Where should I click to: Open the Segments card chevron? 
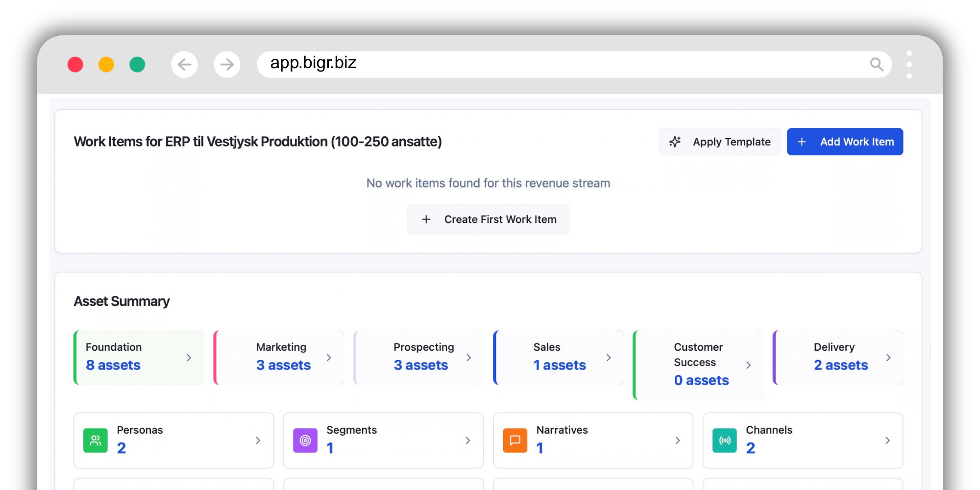[x=468, y=441]
